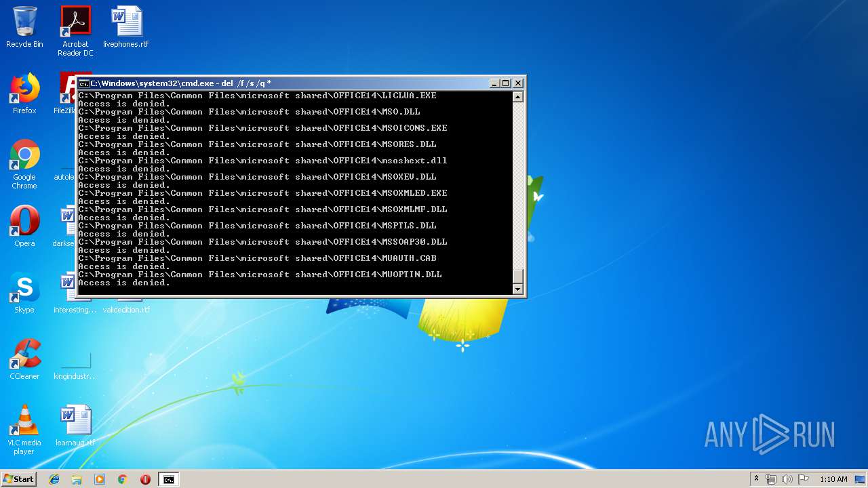Click the cmd.exe title bar text

pos(181,83)
